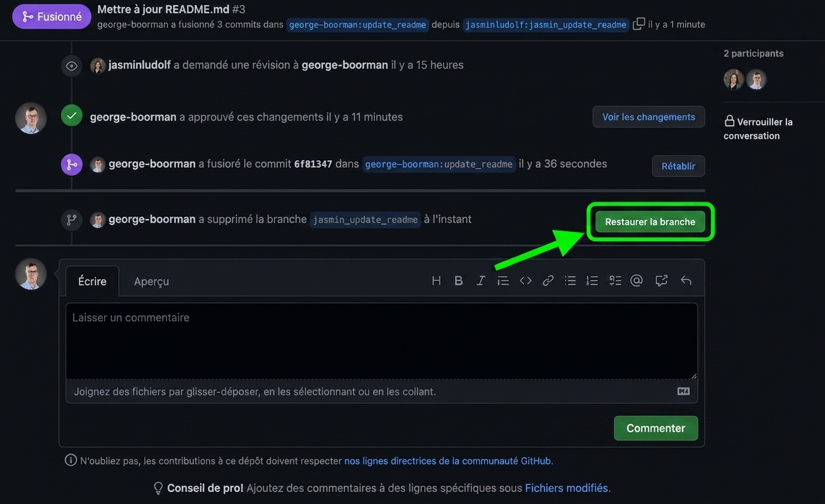Submit with the Commenter button
Viewport: 825px width, 504px height.
(656, 428)
